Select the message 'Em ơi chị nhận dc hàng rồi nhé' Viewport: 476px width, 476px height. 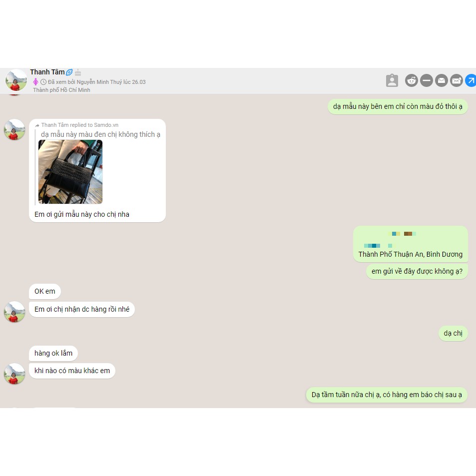[82, 309]
